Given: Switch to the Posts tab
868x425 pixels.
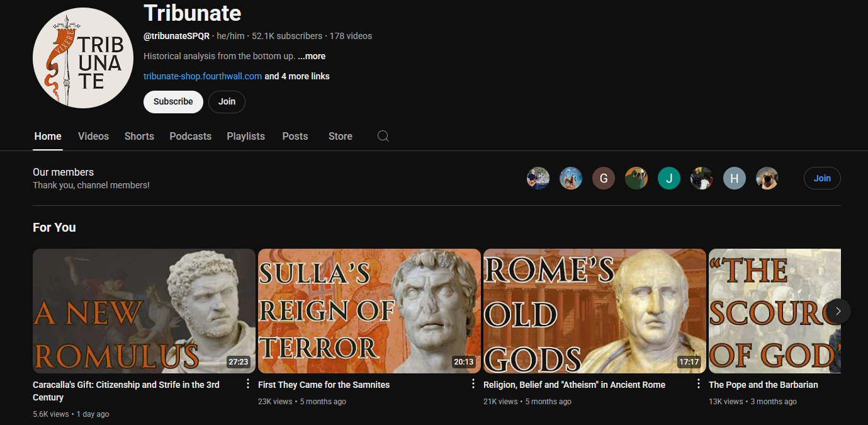Looking at the screenshot, I should pyautogui.click(x=295, y=136).
